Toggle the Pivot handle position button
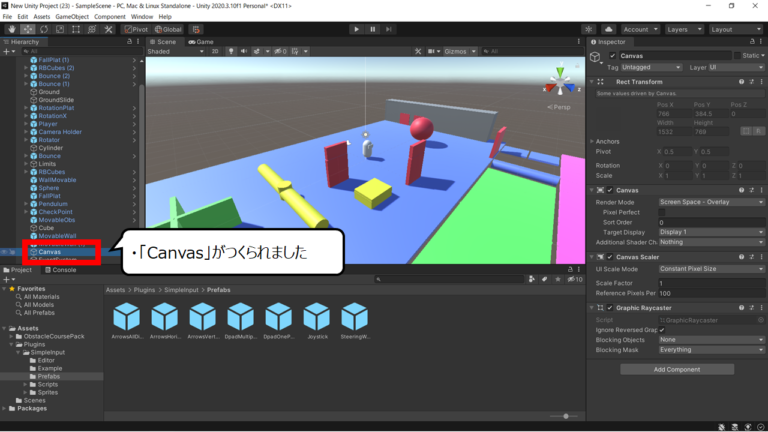The width and height of the screenshot is (768, 432). point(136,29)
